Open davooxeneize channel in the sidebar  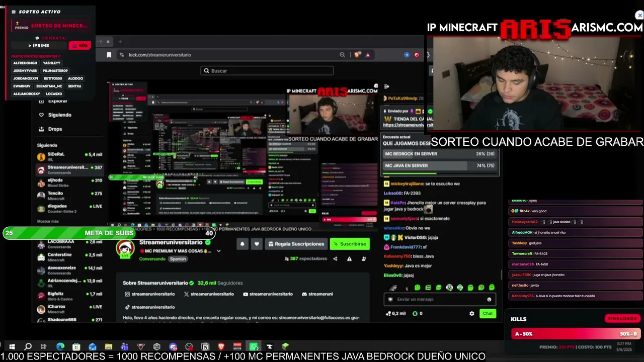(70, 270)
